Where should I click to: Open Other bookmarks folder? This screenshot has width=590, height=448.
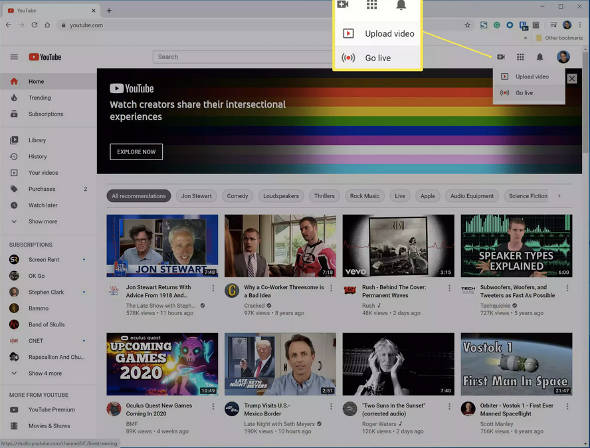tap(559, 38)
